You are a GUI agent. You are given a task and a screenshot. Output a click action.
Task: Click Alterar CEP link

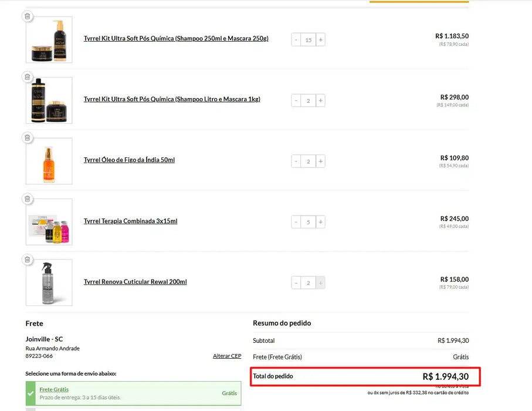click(x=226, y=356)
